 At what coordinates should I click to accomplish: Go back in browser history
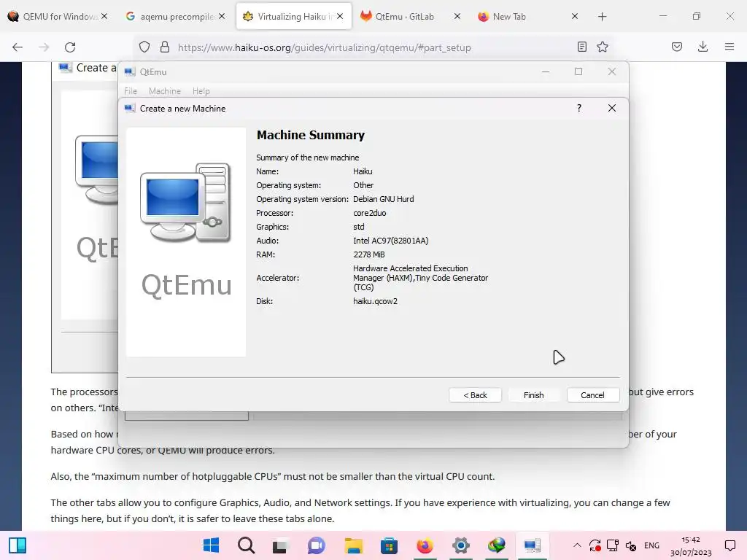pyautogui.click(x=18, y=47)
